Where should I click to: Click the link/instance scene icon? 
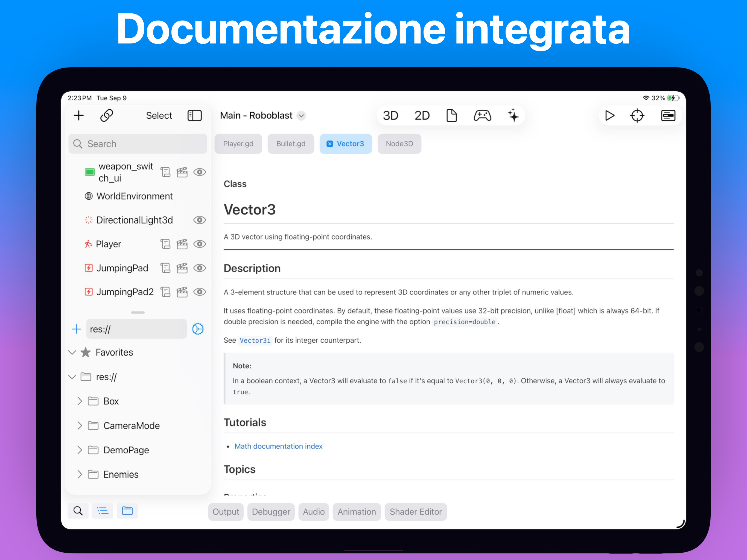click(107, 115)
